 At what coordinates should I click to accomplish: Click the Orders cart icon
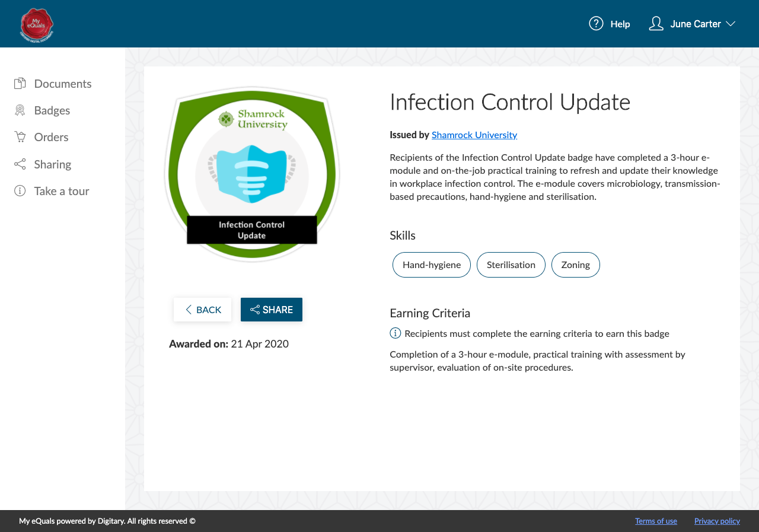point(20,137)
